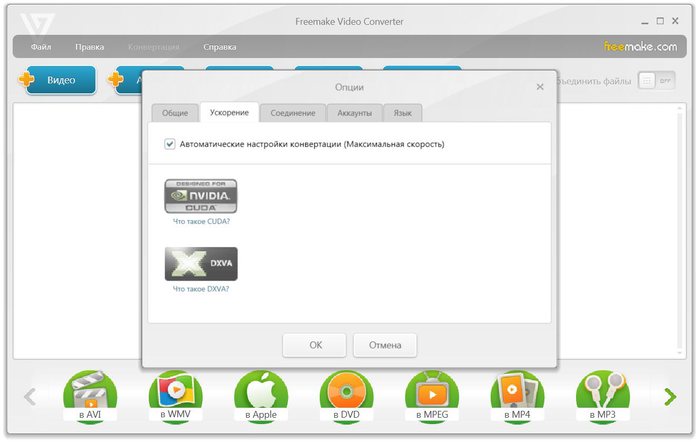Minimize the Freemake Video Converter window
The width and height of the screenshot is (699, 442).
point(645,21)
